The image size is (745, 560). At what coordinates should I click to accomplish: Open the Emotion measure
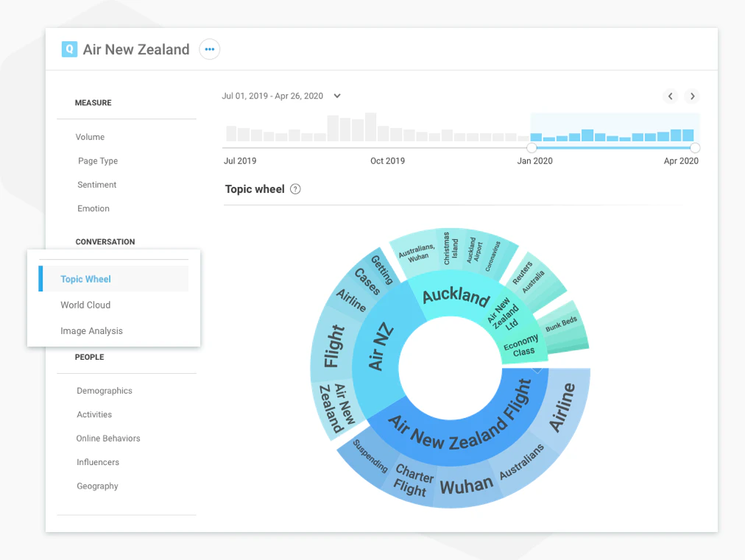pos(93,208)
